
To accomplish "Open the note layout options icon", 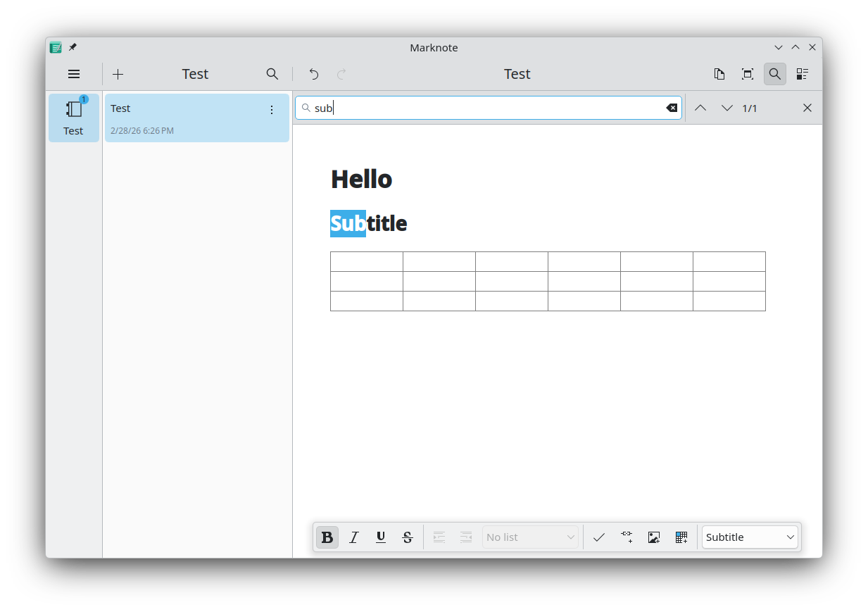I will [x=803, y=74].
